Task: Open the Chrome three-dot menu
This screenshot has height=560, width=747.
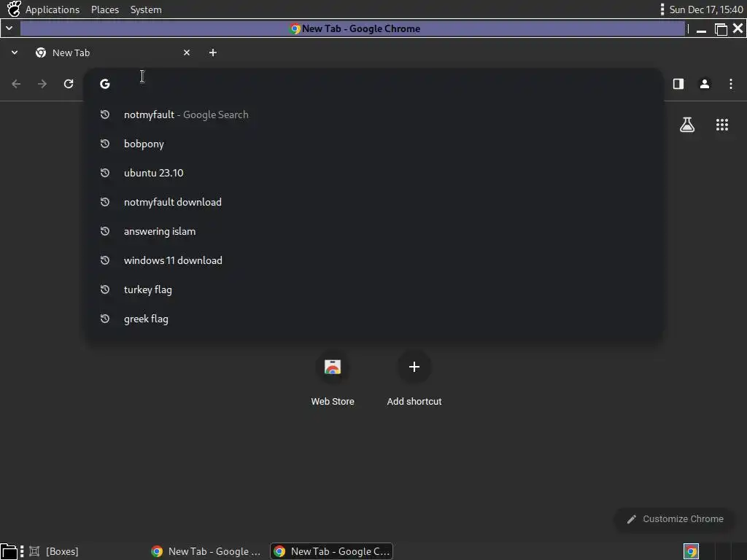Action: (x=731, y=84)
